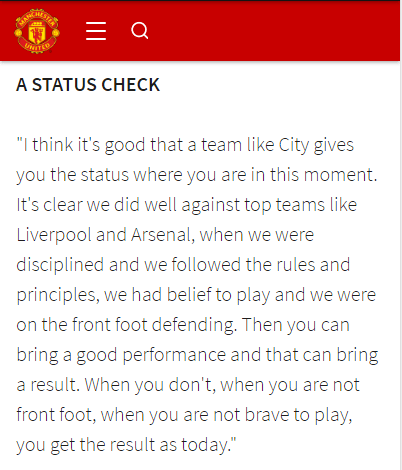Click the opening words 'I think'
This screenshot has width=402, height=470.
(x=48, y=145)
